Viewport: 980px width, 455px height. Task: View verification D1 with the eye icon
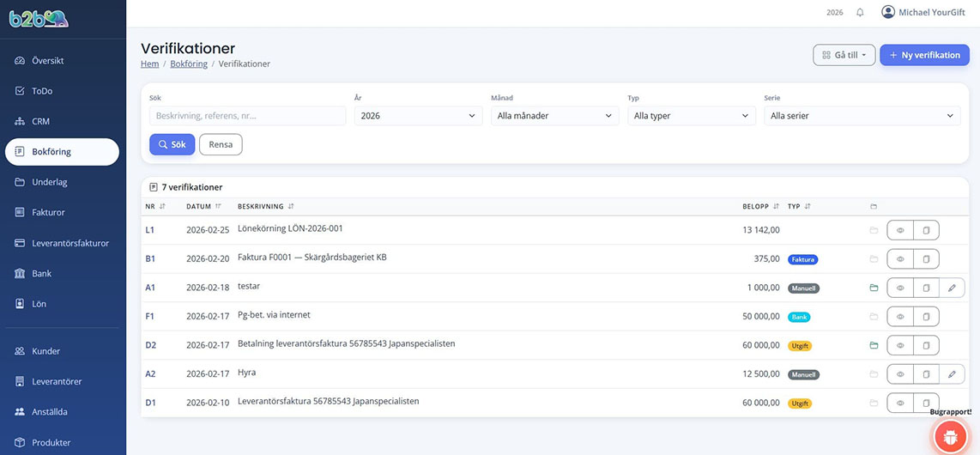[x=900, y=403]
